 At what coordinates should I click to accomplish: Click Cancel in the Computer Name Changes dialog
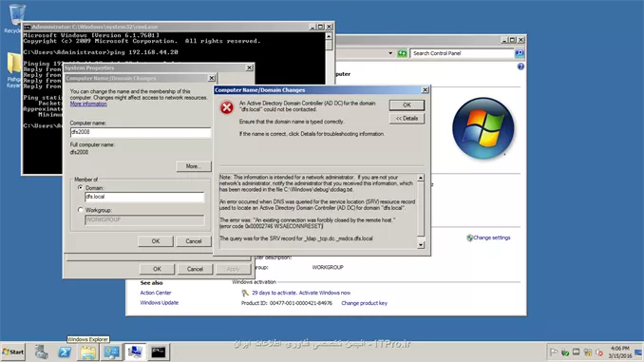pyautogui.click(x=194, y=241)
